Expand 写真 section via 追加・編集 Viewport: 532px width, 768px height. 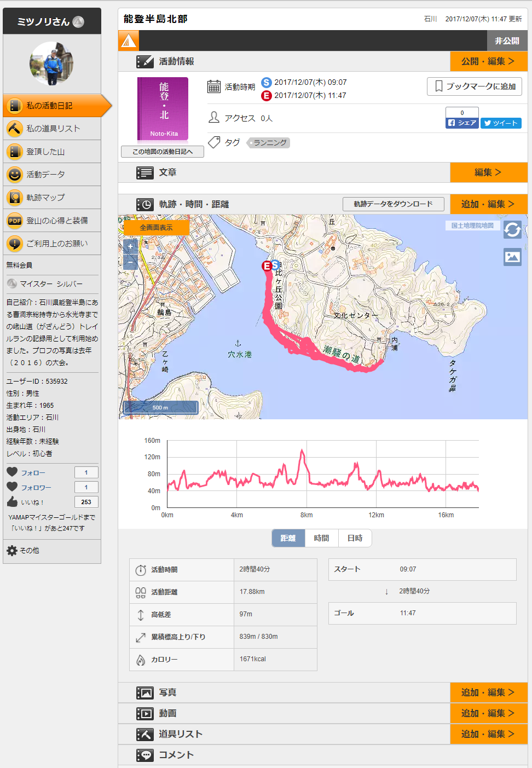(x=488, y=692)
